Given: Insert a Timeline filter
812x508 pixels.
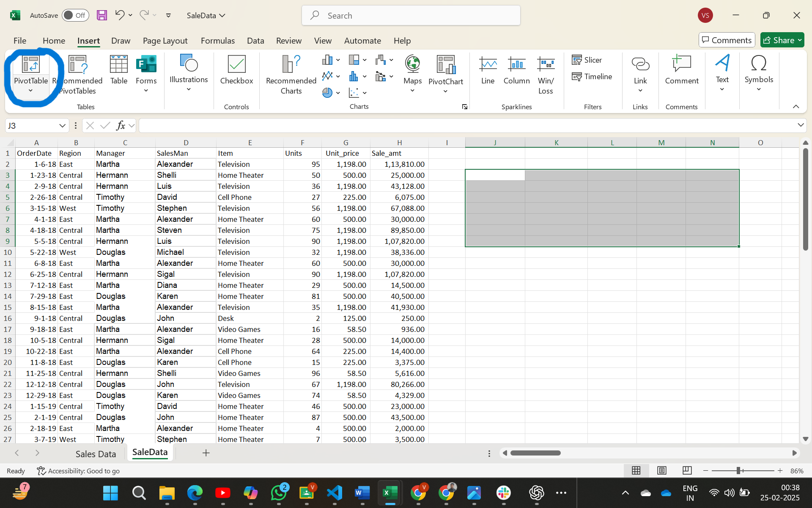Looking at the screenshot, I should (x=592, y=77).
